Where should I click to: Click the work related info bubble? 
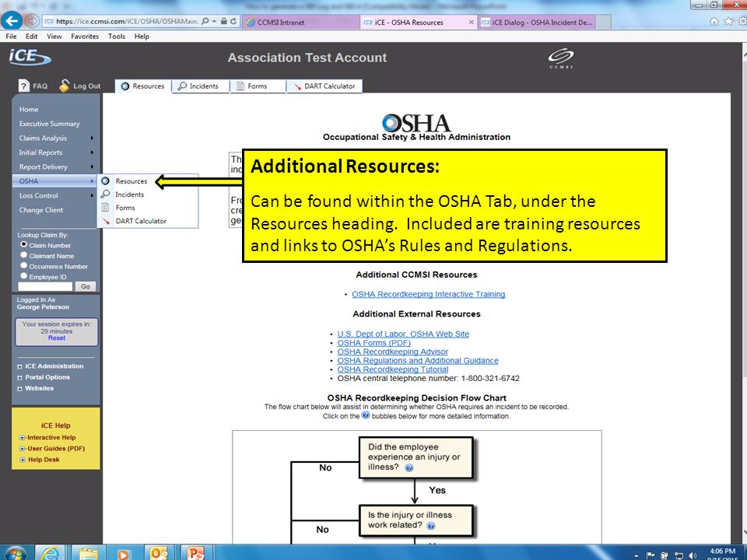pos(430,526)
